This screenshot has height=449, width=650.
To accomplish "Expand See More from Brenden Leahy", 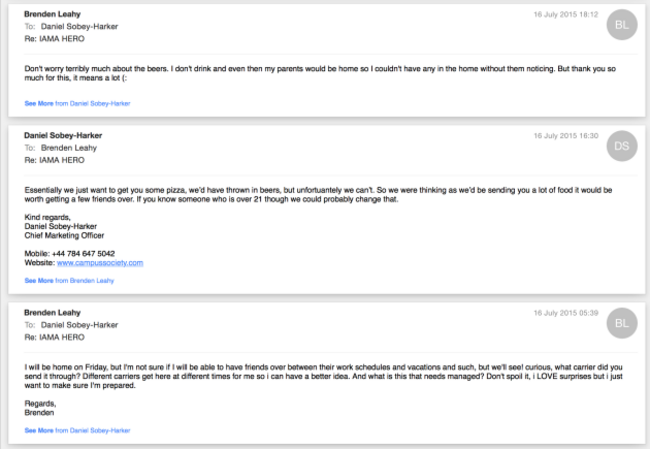I will click(x=69, y=281).
